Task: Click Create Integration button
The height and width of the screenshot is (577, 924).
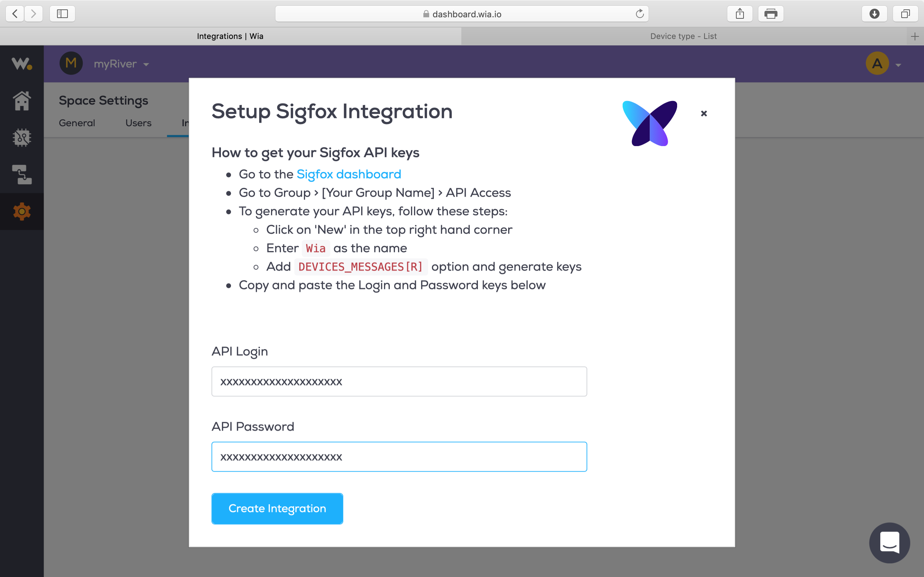Action: (x=277, y=508)
